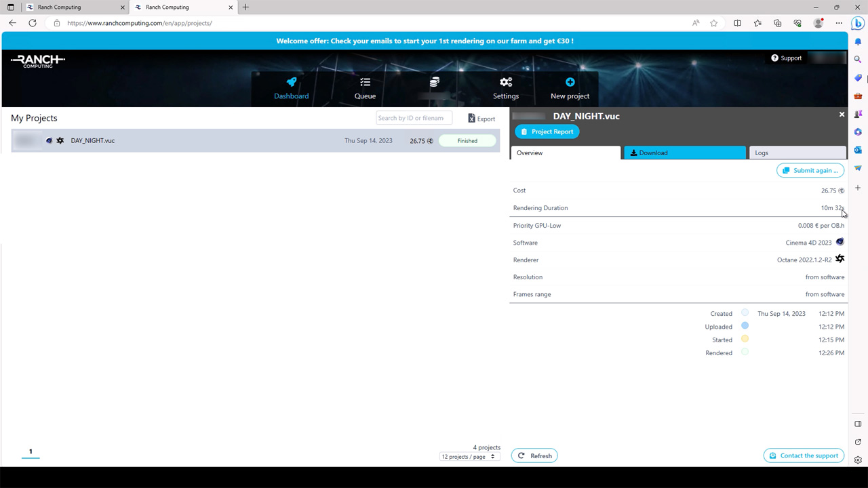This screenshot has height=488, width=868.
Task: Click Cinema 4D 2023 software icon in overview
Action: click(840, 242)
